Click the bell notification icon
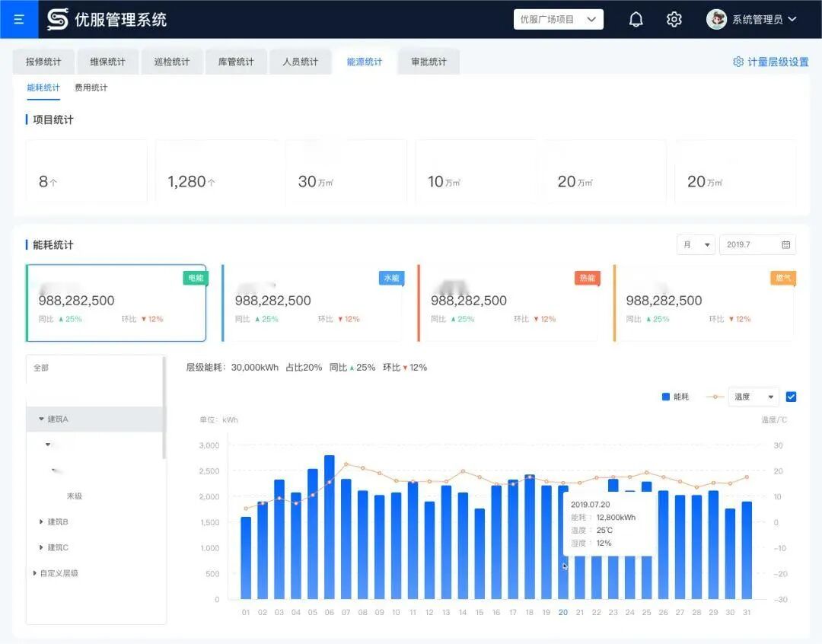Image resolution: width=822 pixels, height=644 pixels. (x=637, y=19)
